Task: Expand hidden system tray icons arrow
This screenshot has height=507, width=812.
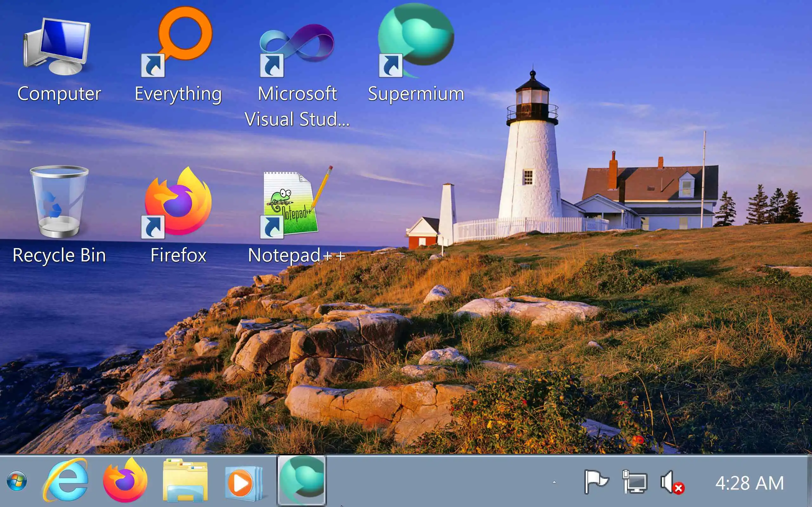Action: 554,482
